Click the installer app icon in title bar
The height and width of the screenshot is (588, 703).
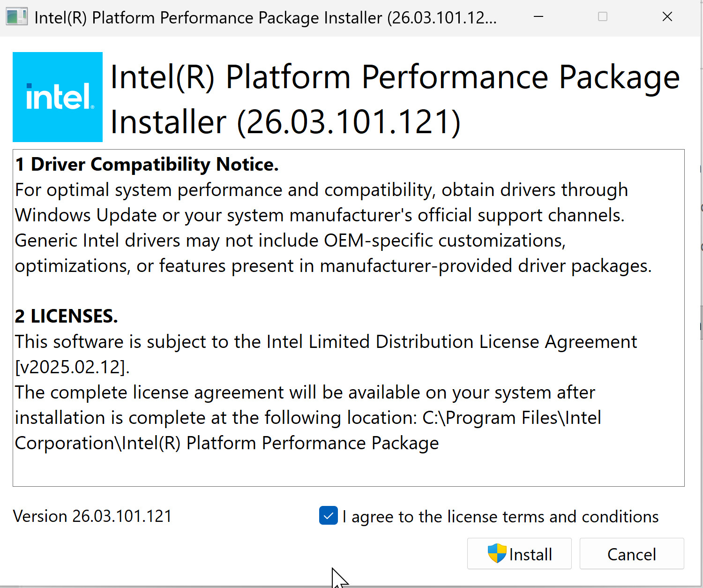click(17, 17)
